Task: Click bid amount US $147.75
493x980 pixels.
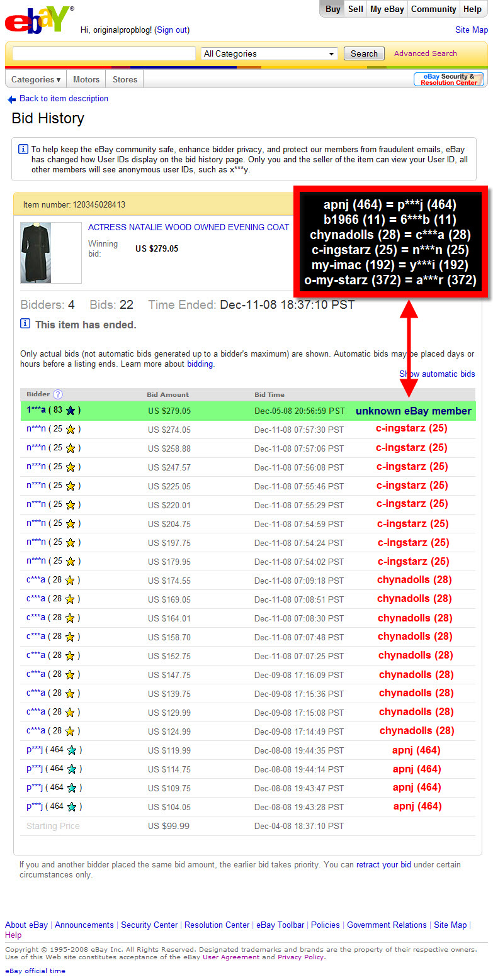Action: coord(169,675)
